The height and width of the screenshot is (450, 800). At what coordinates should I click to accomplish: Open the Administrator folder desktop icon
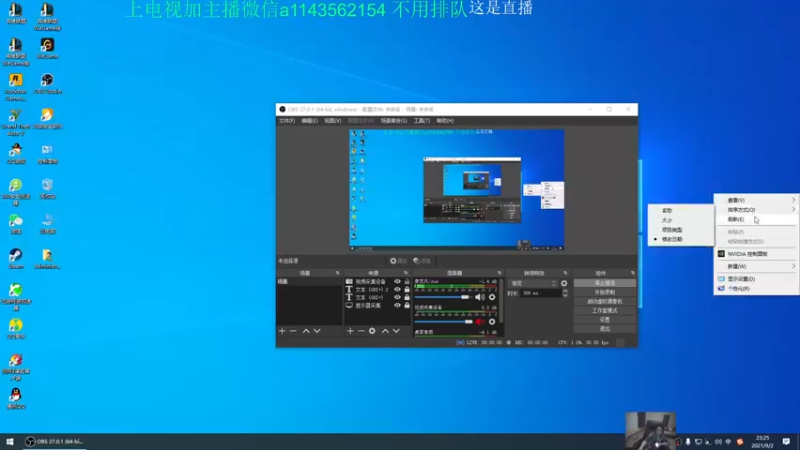tap(47, 259)
